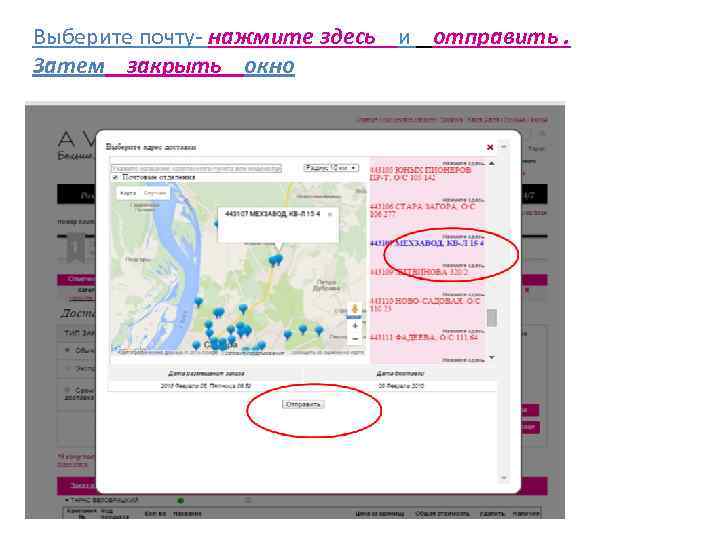Click the slide heading phrase 'отправить.'

(501, 37)
